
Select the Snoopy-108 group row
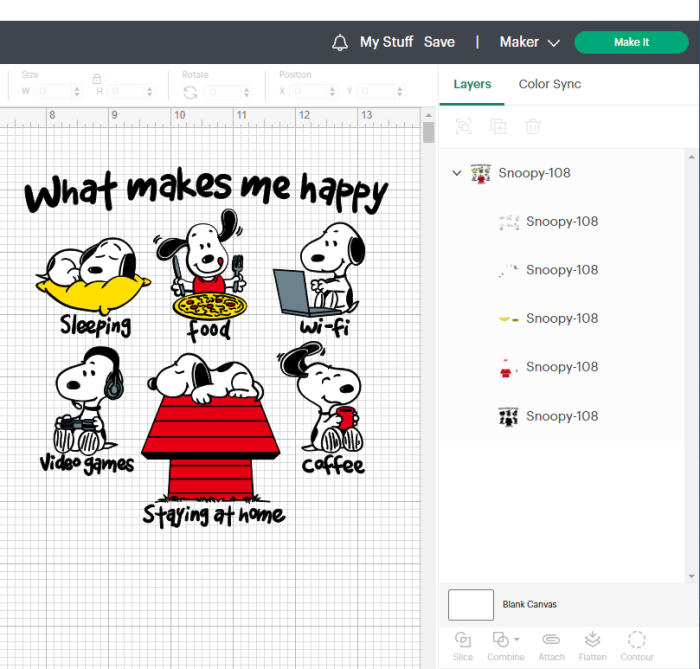(x=562, y=173)
